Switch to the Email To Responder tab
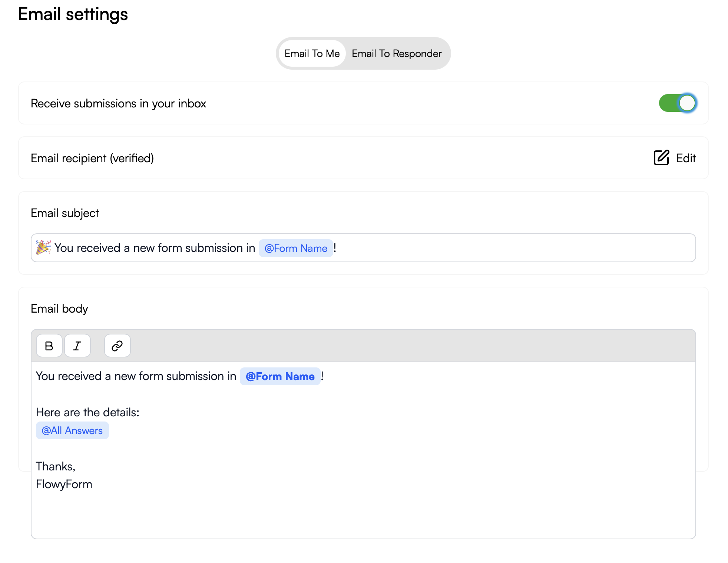This screenshot has height=563, width=728. pyautogui.click(x=396, y=53)
